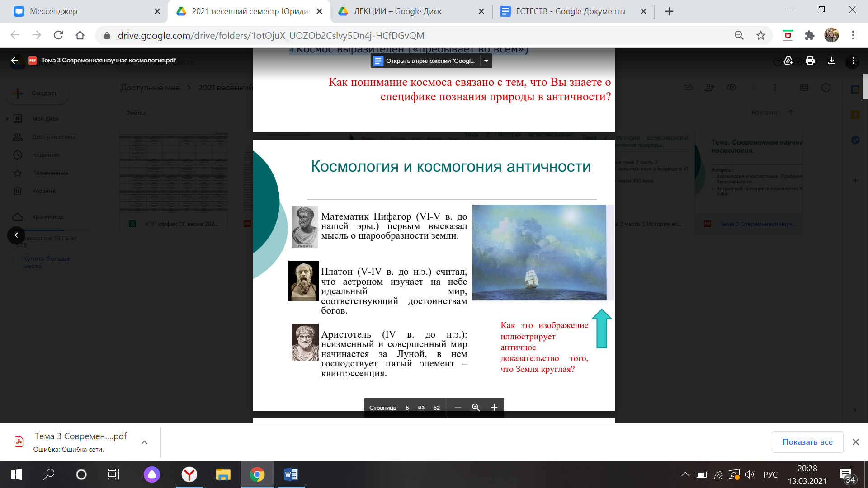Click the page number field showing 5
868x488 pixels.
click(x=407, y=408)
